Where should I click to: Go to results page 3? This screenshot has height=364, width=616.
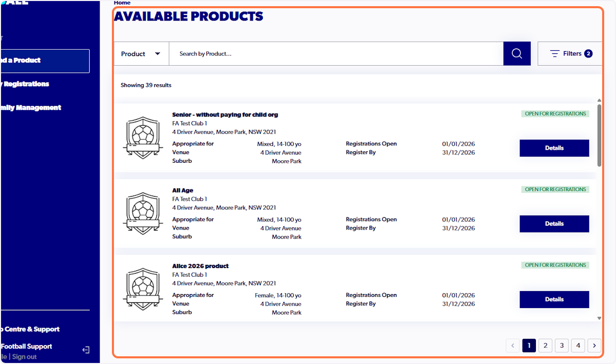(562, 346)
